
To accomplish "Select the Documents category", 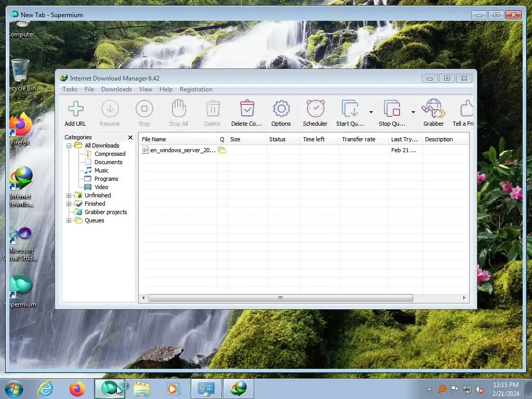I will (x=108, y=162).
